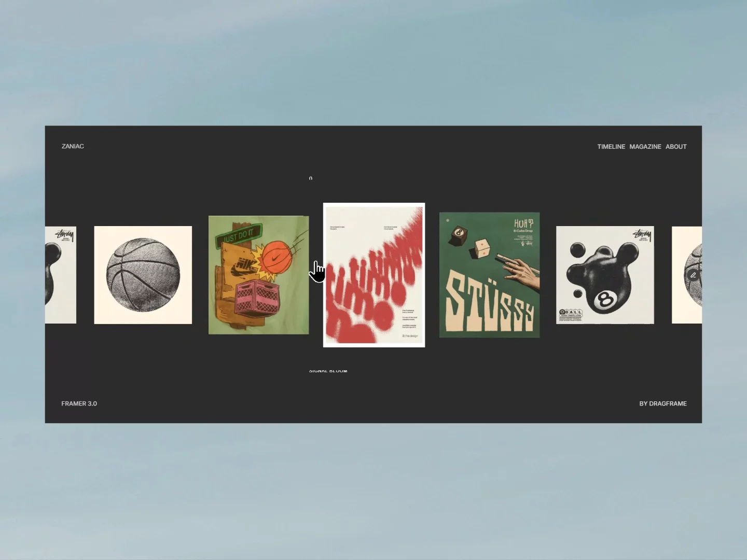Image resolution: width=747 pixels, height=560 pixels.
Task: Click the pink crate on Nike poster
Action: pos(258,306)
